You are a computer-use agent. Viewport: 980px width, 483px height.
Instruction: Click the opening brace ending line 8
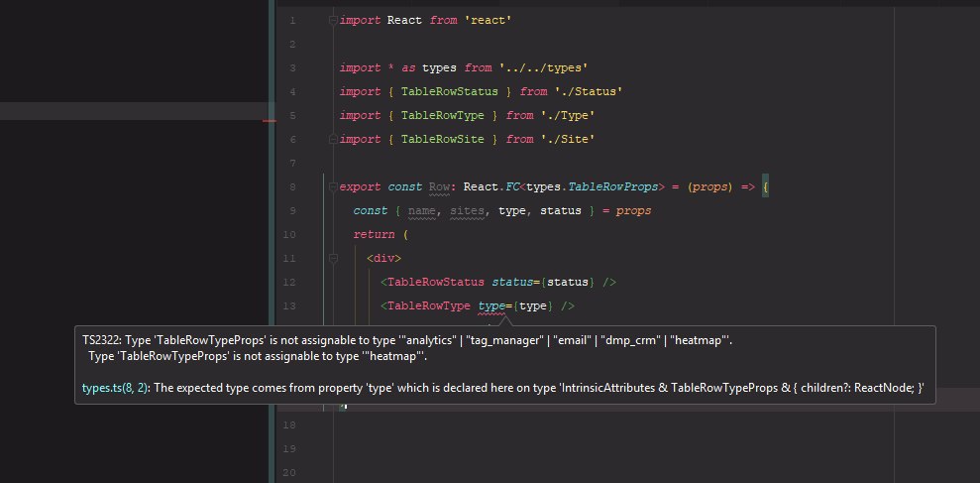pyautogui.click(x=765, y=187)
